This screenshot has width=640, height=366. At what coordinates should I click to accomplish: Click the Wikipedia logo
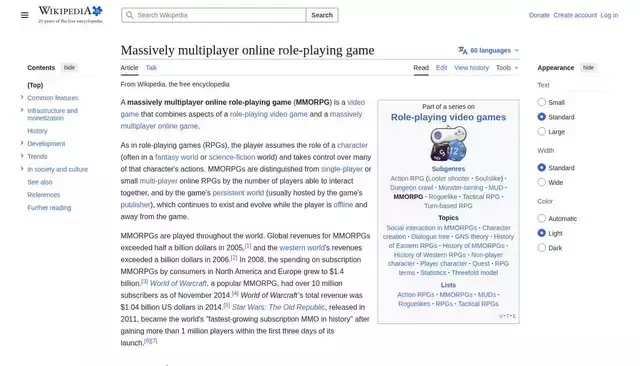click(70, 14)
